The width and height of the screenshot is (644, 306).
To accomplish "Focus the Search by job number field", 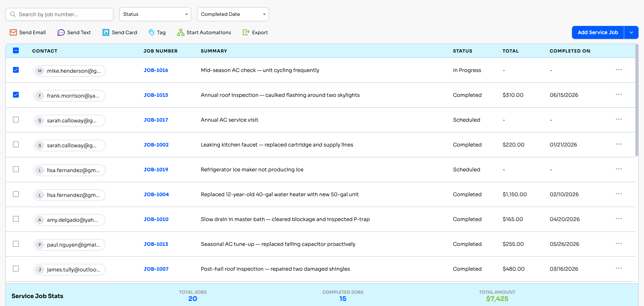I will tap(59, 14).
